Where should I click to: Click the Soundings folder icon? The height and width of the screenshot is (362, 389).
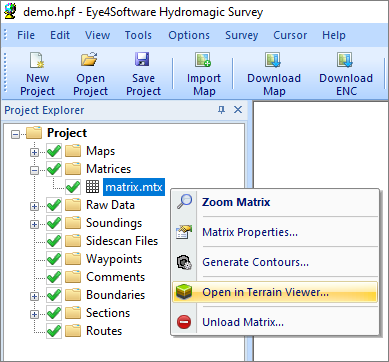click(73, 223)
